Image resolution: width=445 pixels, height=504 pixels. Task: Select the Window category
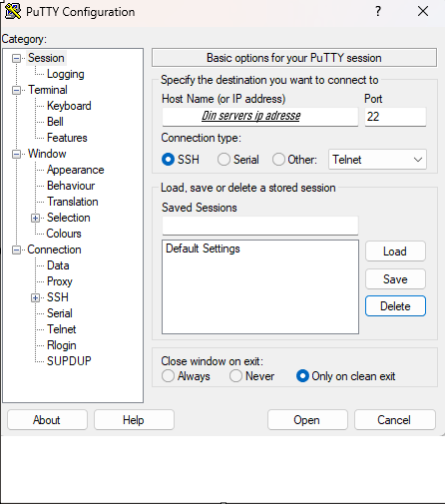point(47,154)
